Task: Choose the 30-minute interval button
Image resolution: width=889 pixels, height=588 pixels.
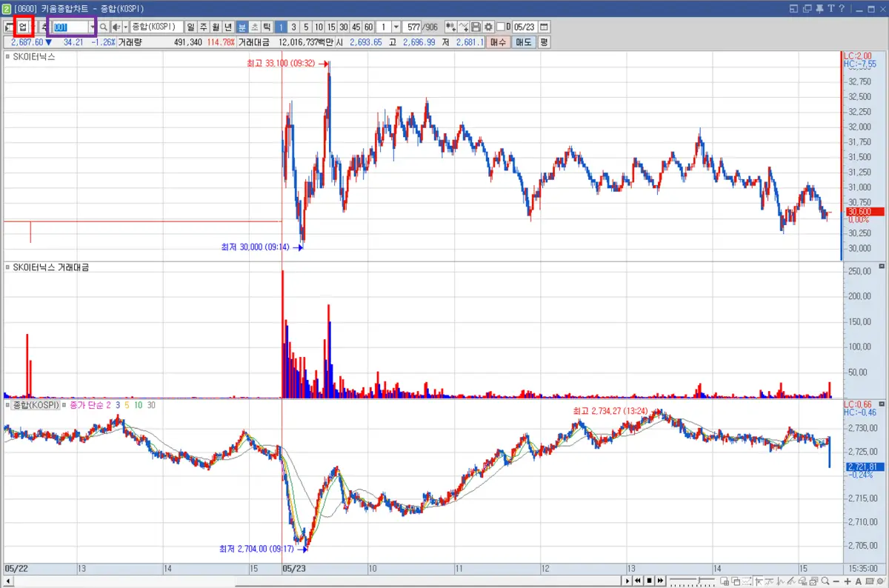Action: pos(344,27)
